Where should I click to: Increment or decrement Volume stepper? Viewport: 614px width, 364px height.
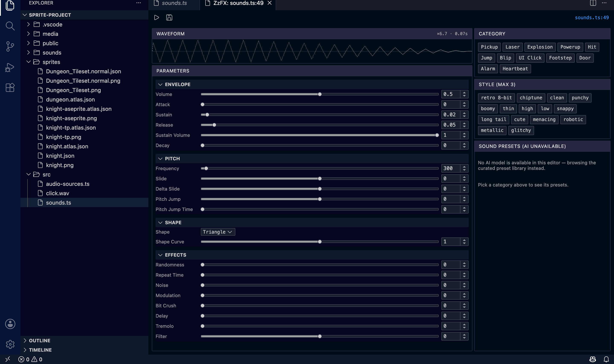coord(464,94)
